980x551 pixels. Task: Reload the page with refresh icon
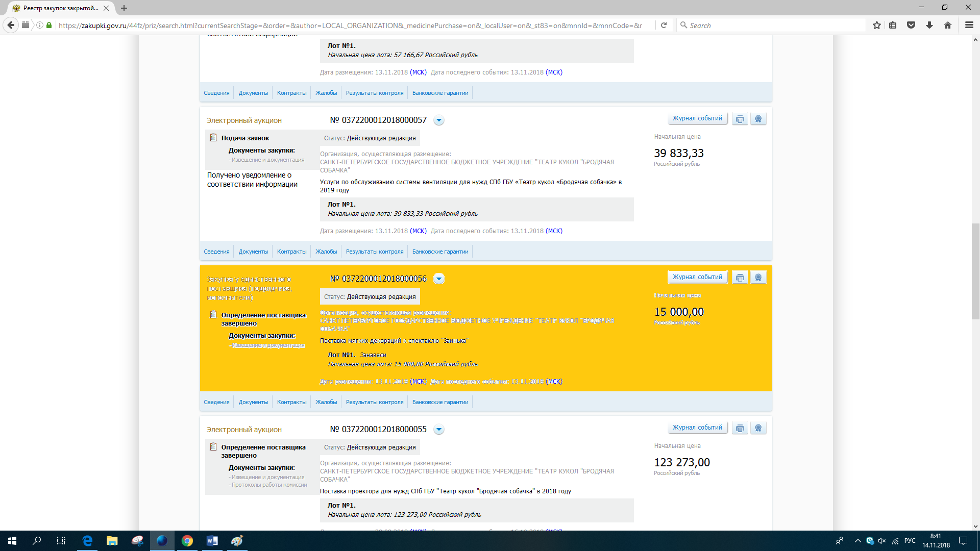tap(664, 25)
